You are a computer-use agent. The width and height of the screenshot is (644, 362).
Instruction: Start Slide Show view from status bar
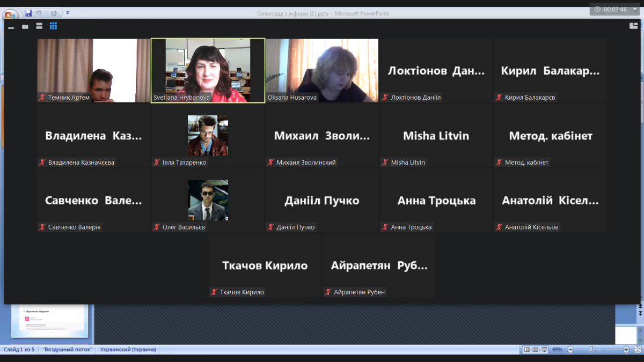(544, 350)
